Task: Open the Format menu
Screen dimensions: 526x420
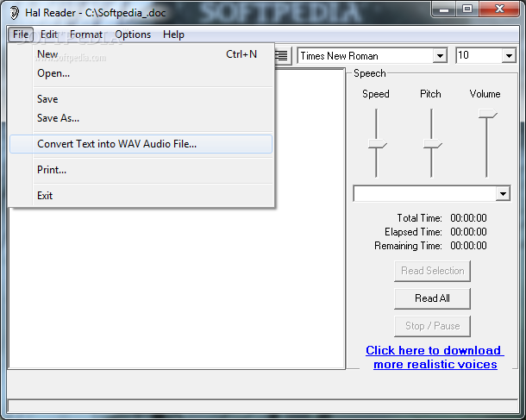Action: [x=86, y=34]
